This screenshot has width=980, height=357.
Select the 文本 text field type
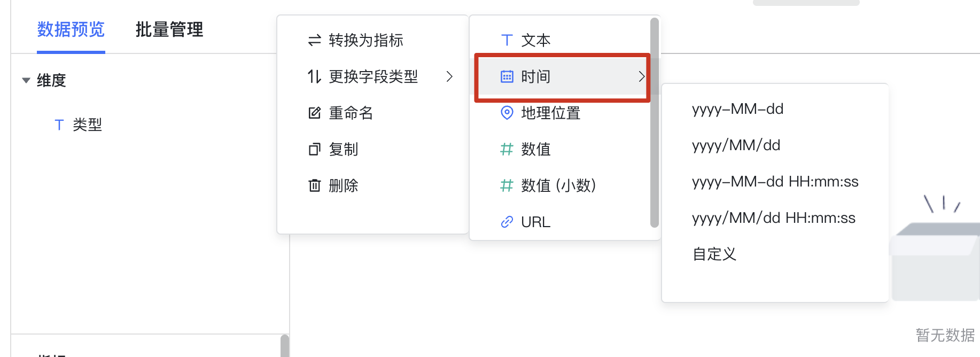536,40
